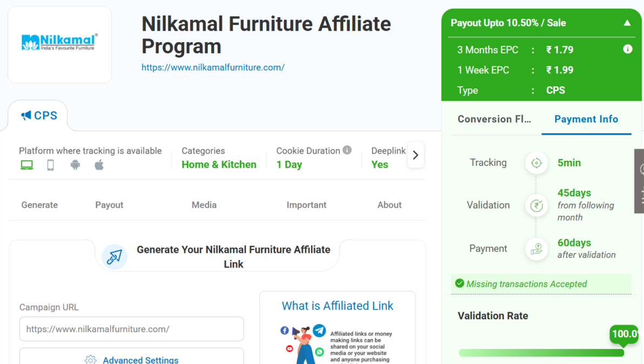Click the Payment hand-coin icon
This screenshot has width=644, height=364.
pyautogui.click(x=537, y=249)
